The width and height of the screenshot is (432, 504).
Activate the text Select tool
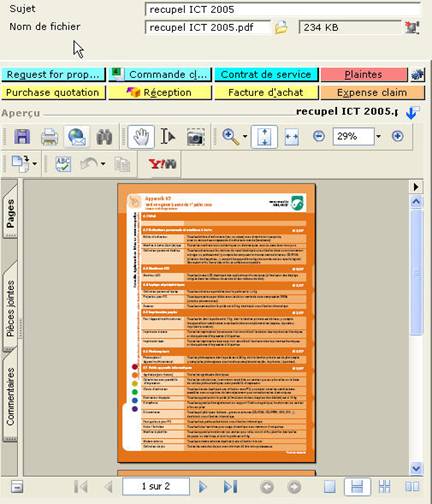(167, 137)
